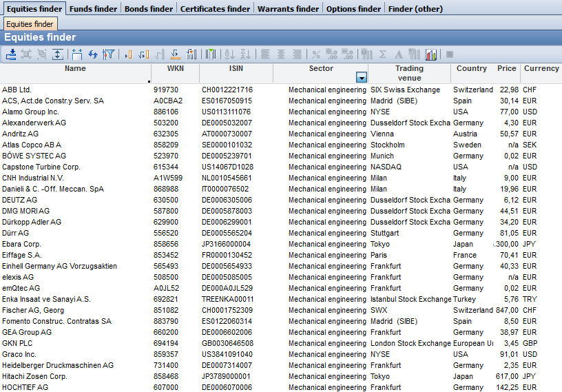Image resolution: width=562 pixels, height=392 pixels.
Task: Open the Finder (other) tab
Action: click(415, 9)
